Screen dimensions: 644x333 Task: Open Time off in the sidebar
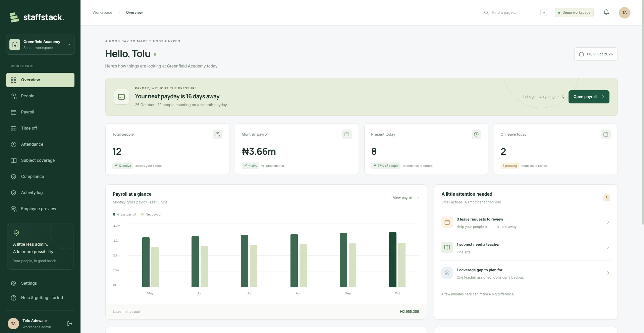(x=40, y=128)
